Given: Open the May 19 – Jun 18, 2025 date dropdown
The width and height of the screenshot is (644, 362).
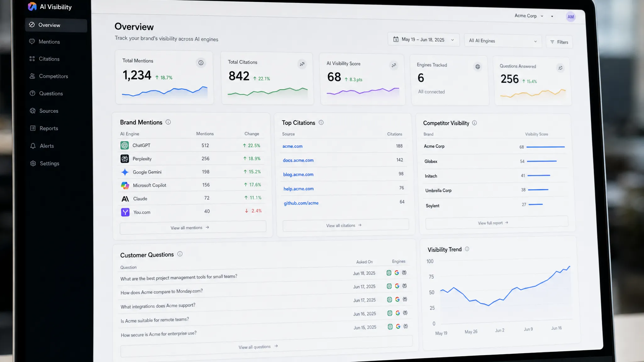Looking at the screenshot, I should pyautogui.click(x=424, y=40).
